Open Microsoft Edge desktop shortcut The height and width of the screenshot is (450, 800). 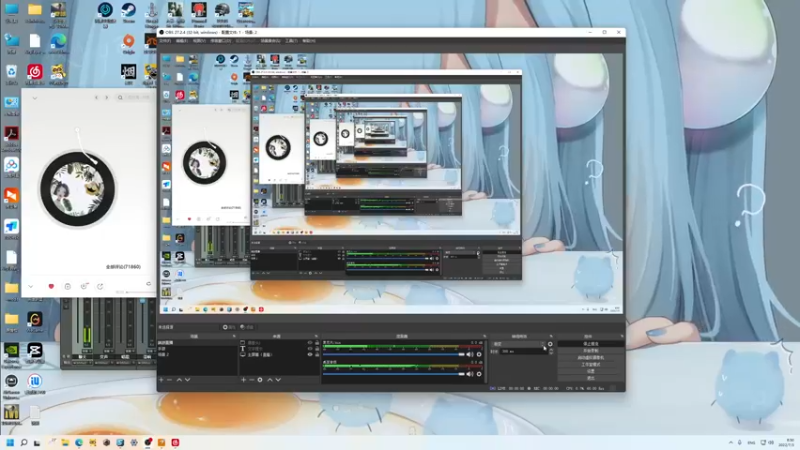click(58, 43)
